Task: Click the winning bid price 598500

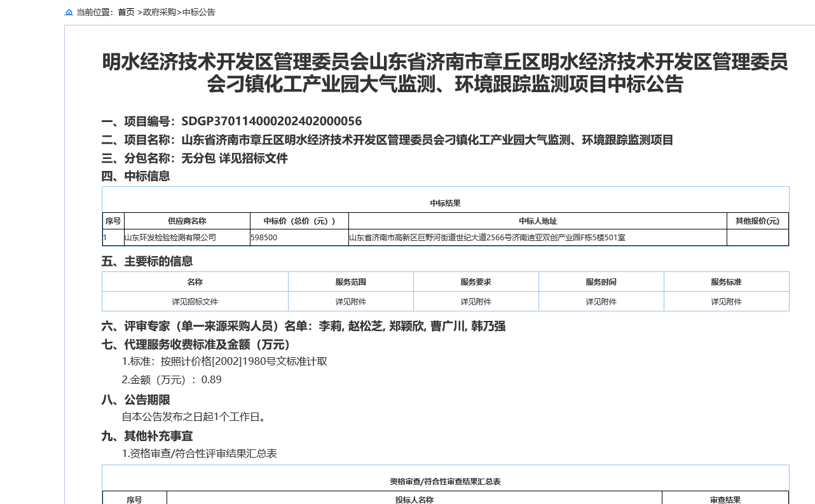Action: (x=264, y=238)
